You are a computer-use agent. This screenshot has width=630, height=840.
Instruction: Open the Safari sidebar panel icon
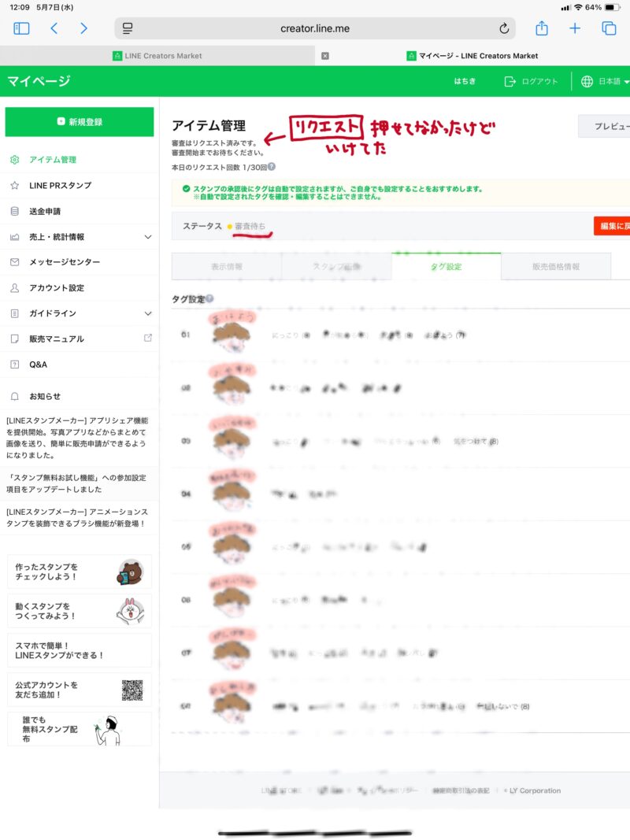click(21, 28)
